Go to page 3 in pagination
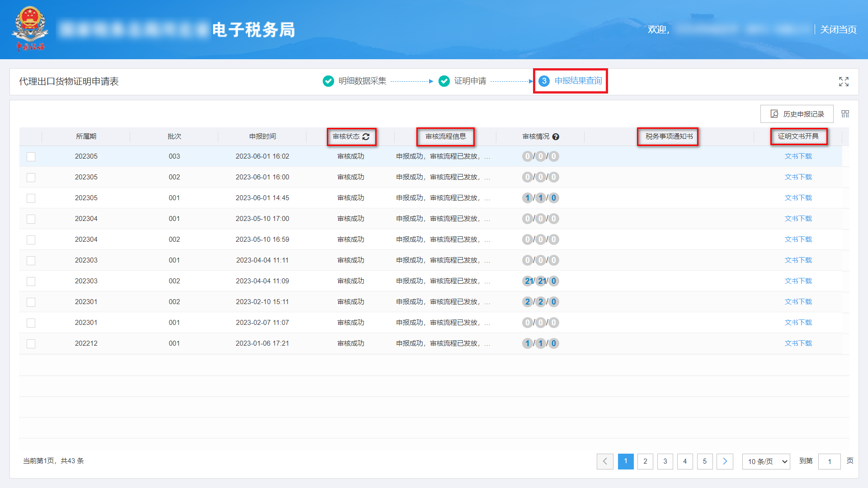Viewport: 868px width, 488px height. tap(665, 461)
